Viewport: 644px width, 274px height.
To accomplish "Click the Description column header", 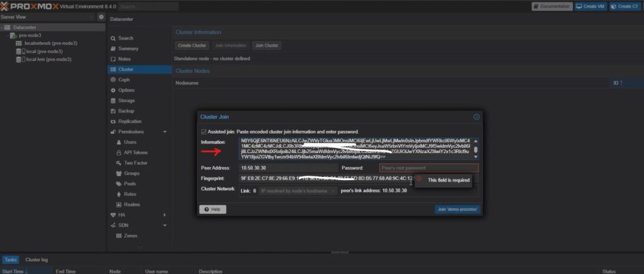I will [210, 271].
